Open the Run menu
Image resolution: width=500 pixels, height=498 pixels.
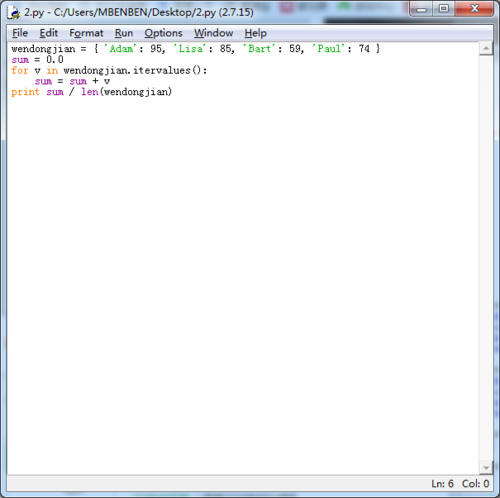click(x=124, y=33)
